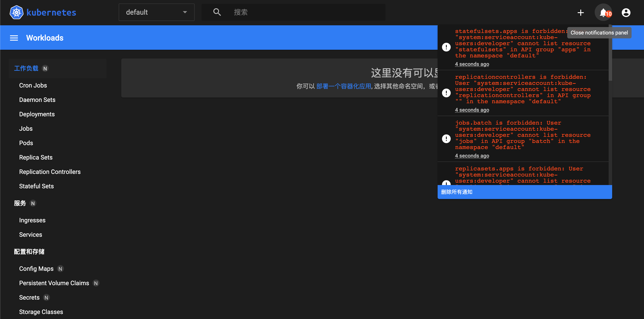Click N badge beside Persistent Volume Claims
This screenshot has width=644, height=319.
[96, 283]
